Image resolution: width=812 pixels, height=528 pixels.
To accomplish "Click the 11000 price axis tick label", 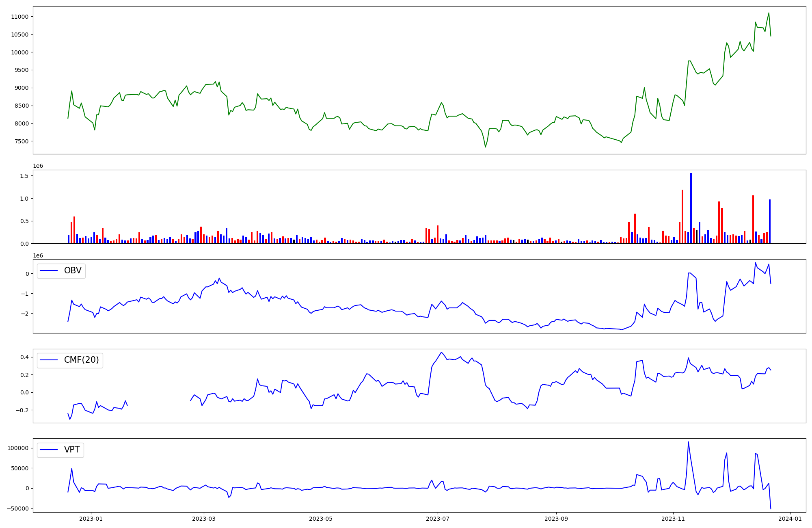I will click(20, 17).
